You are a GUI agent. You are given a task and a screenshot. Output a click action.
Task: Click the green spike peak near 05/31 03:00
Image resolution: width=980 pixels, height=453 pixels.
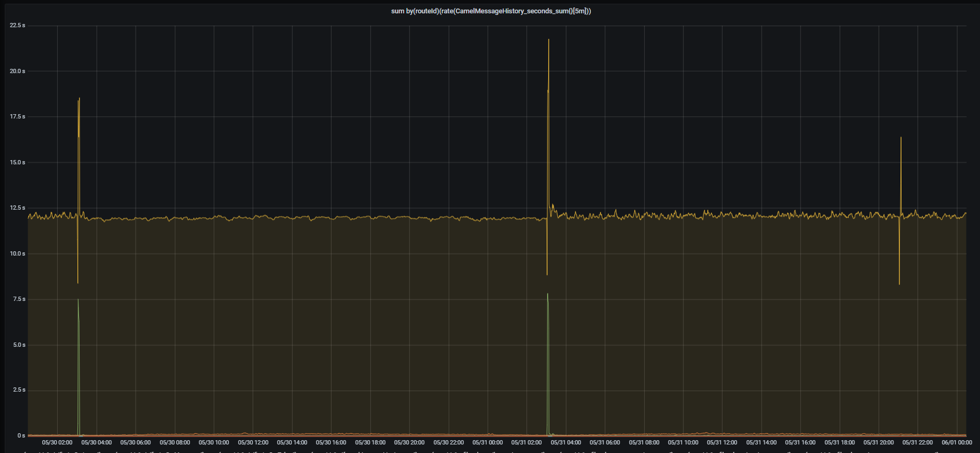coord(548,294)
